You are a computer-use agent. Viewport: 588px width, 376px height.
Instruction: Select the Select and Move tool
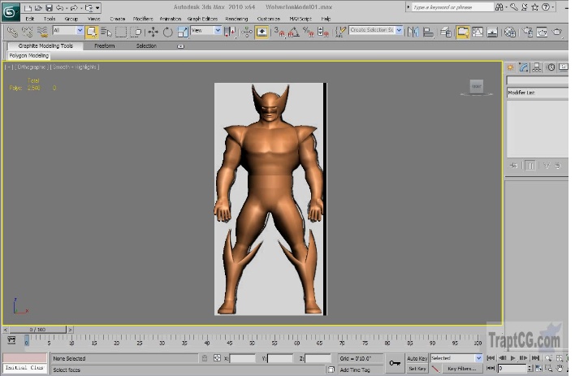(153, 32)
